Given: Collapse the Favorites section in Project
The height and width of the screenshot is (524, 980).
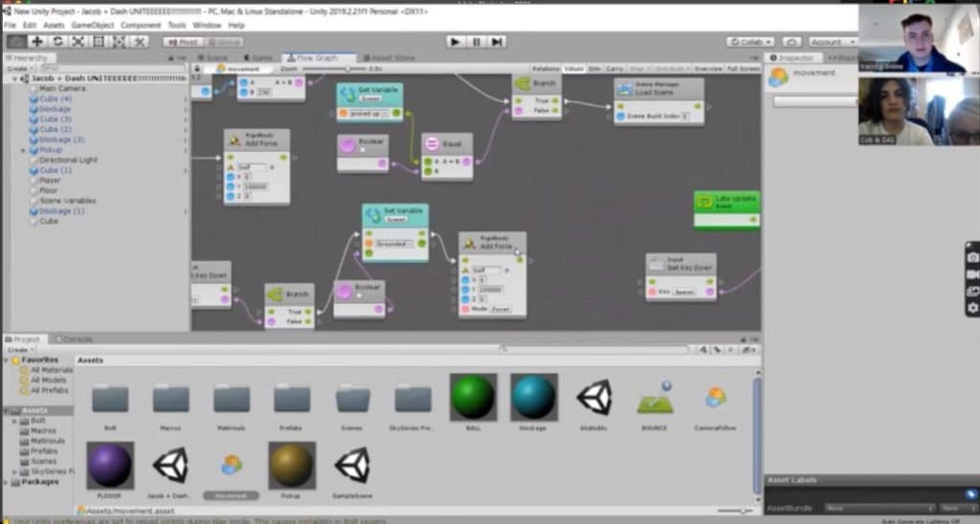Looking at the screenshot, I should pyautogui.click(x=7, y=360).
